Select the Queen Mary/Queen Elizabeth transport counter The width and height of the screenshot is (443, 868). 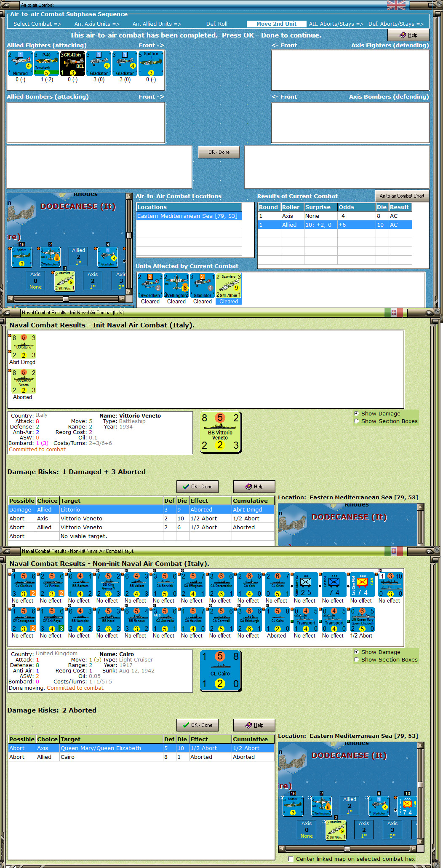362,620
